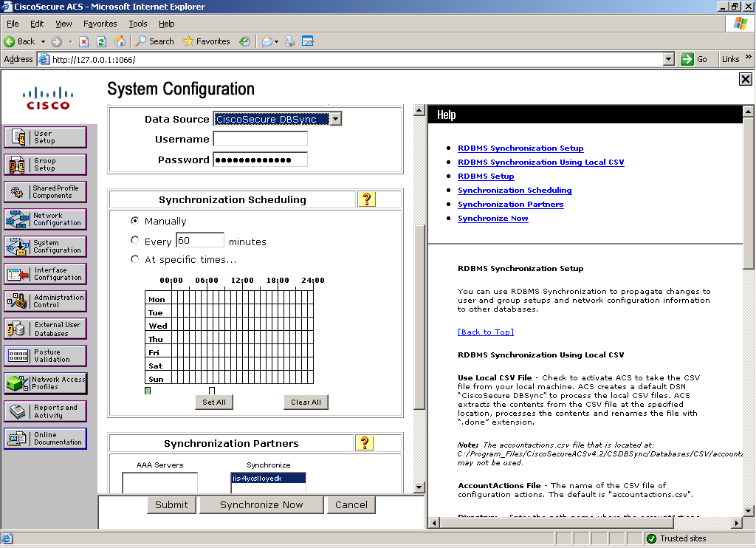Open the Edit menu
756x548 pixels.
coord(37,24)
